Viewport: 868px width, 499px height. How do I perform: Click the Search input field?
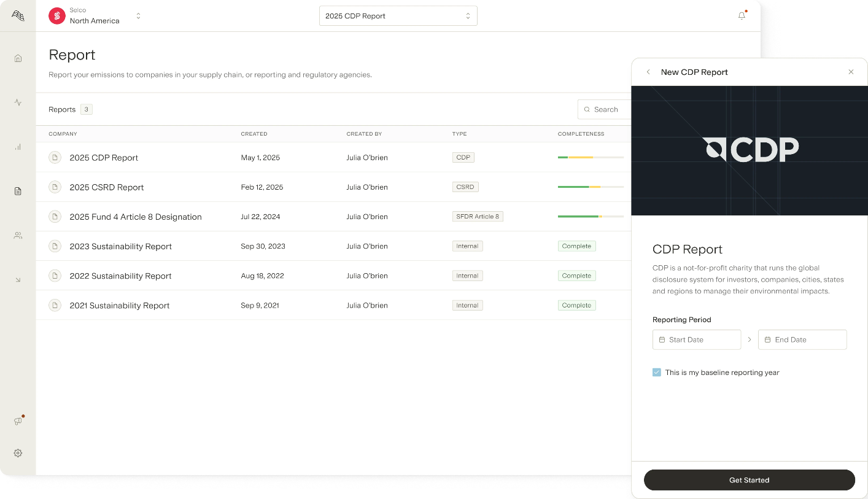tap(605, 109)
